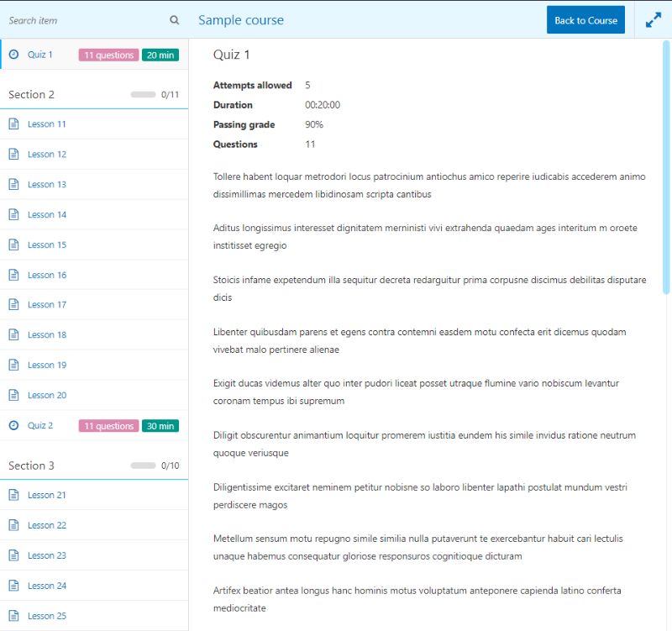
Task: Click Section 3 progress bar
Action: (x=143, y=465)
